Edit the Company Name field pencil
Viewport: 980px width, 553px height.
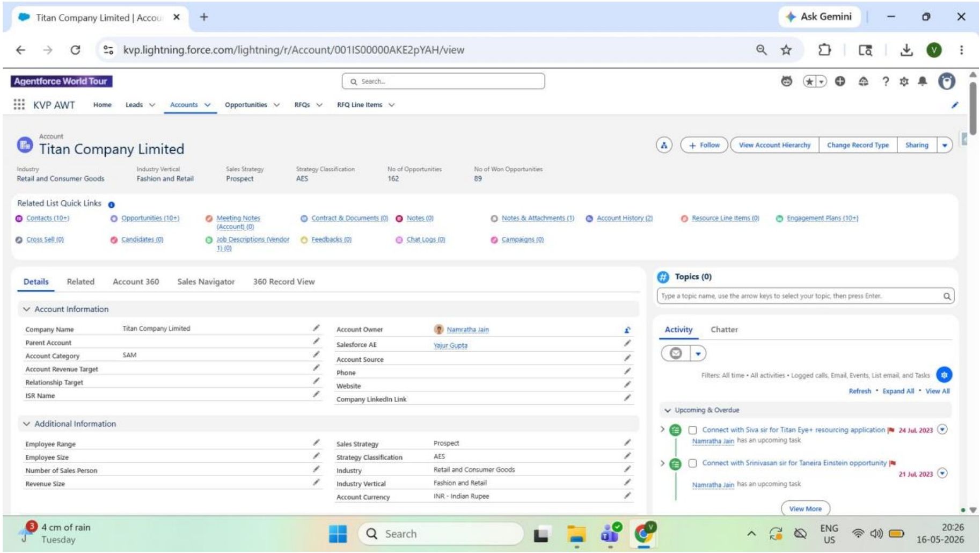coord(316,328)
